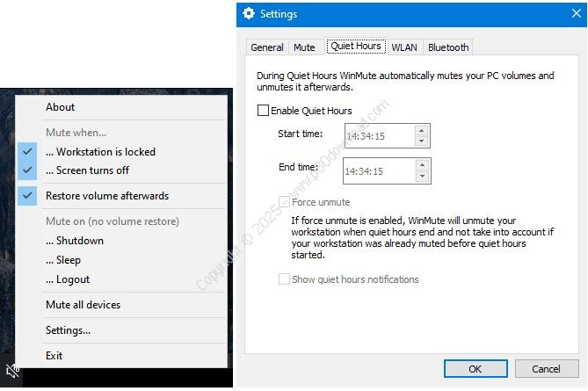Switch to the General tab
Screen dimensions: 588x391
point(266,47)
